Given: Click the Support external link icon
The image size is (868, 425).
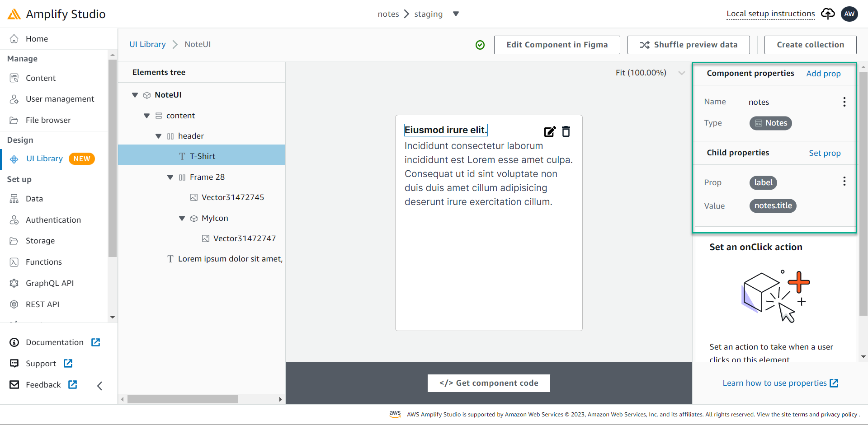Looking at the screenshot, I should coord(68,363).
